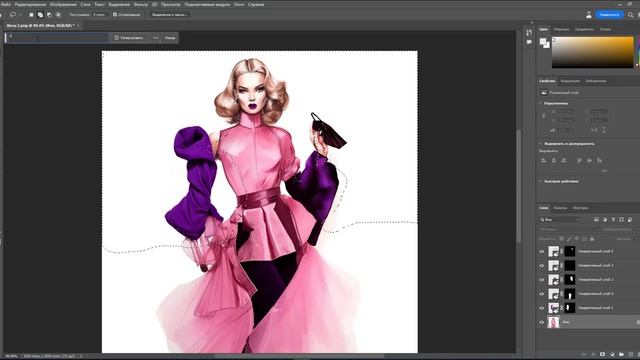This screenshot has width=640, height=360.
Task: Click align horizontal centers icon
Action: click(553, 160)
